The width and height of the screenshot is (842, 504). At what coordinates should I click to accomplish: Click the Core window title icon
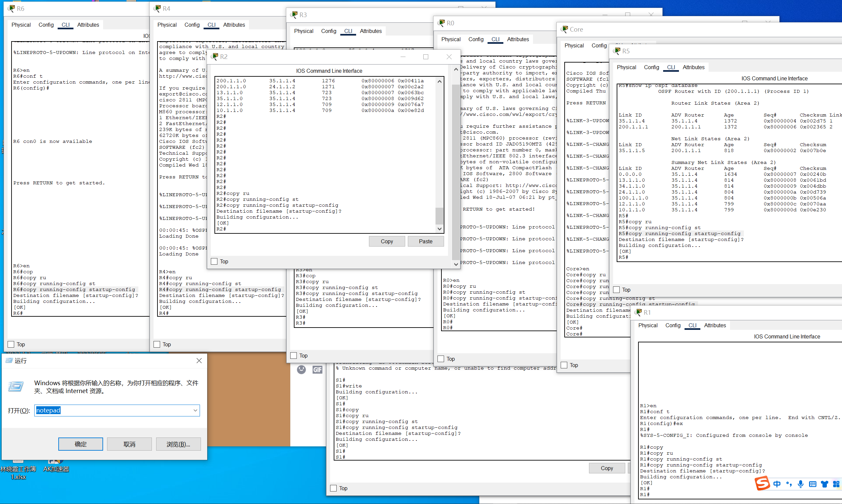point(564,29)
